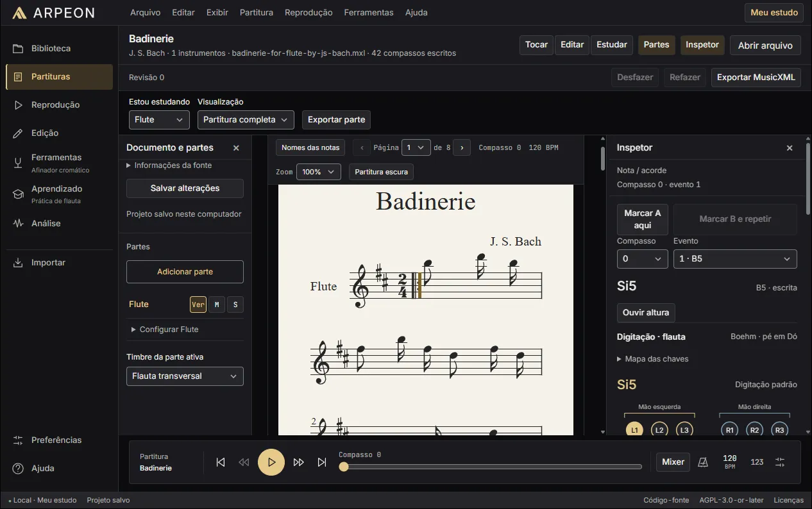The image size is (812, 509).
Task: Open the Estou estudando Flute dropdown
Action: (159, 120)
